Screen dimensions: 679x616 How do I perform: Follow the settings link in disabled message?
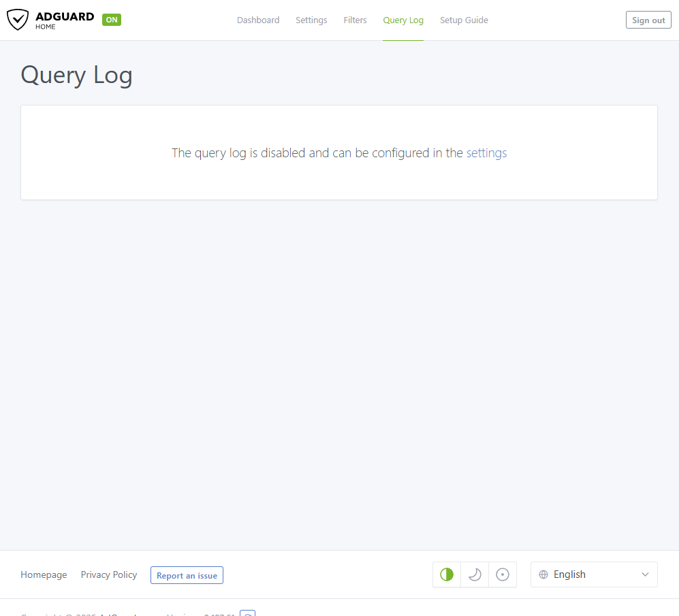[x=486, y=153]
